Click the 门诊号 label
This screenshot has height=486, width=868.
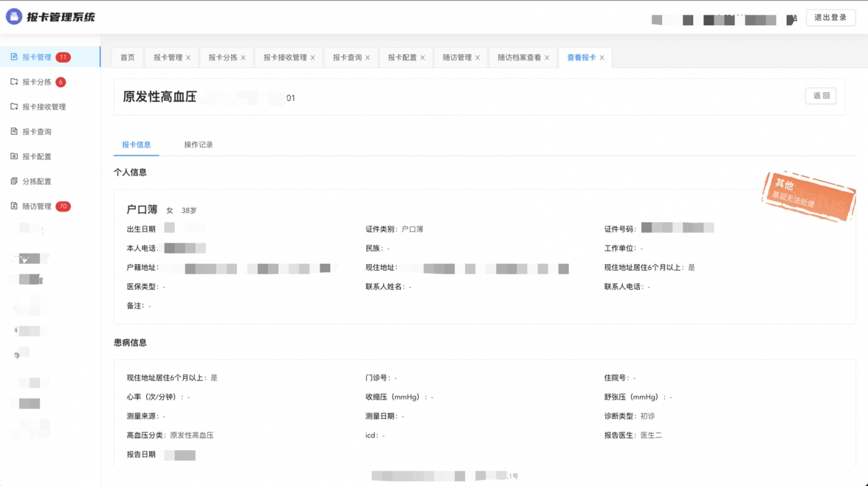click(377, 378)
